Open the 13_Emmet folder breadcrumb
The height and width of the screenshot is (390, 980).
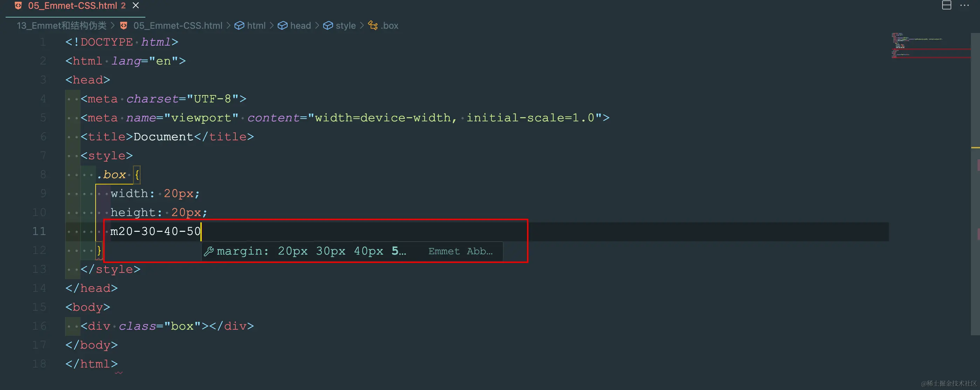(61, 26)
